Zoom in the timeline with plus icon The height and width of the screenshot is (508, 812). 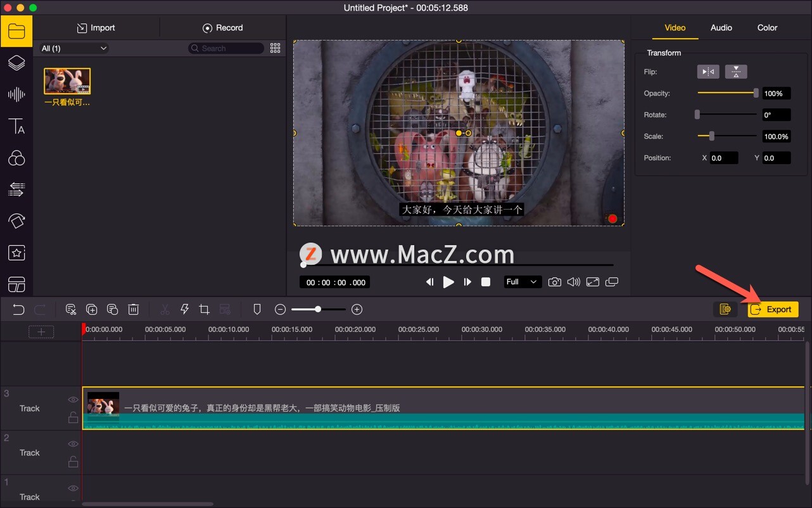[357, 309]
